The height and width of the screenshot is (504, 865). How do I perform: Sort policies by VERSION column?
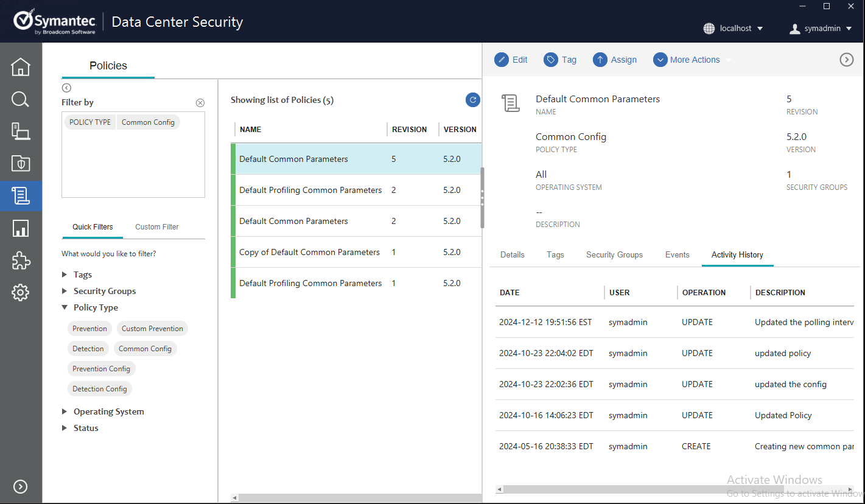(460, 130)
